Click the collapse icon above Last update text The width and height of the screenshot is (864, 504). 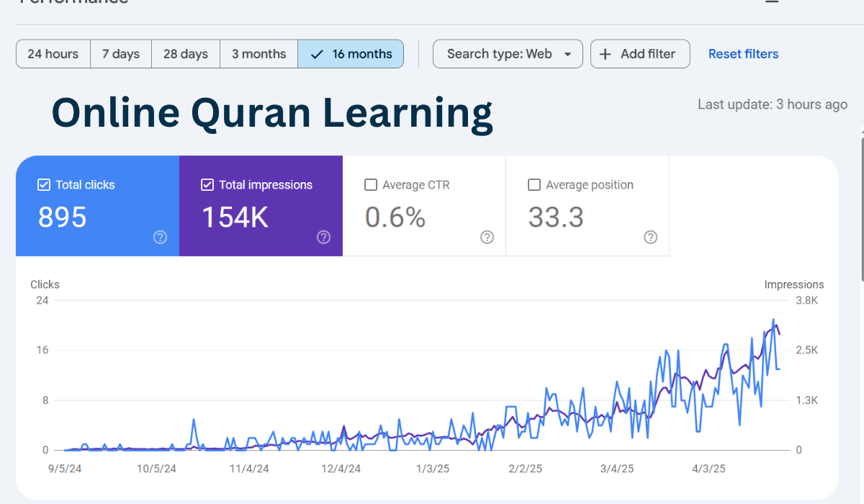[771, 3]
